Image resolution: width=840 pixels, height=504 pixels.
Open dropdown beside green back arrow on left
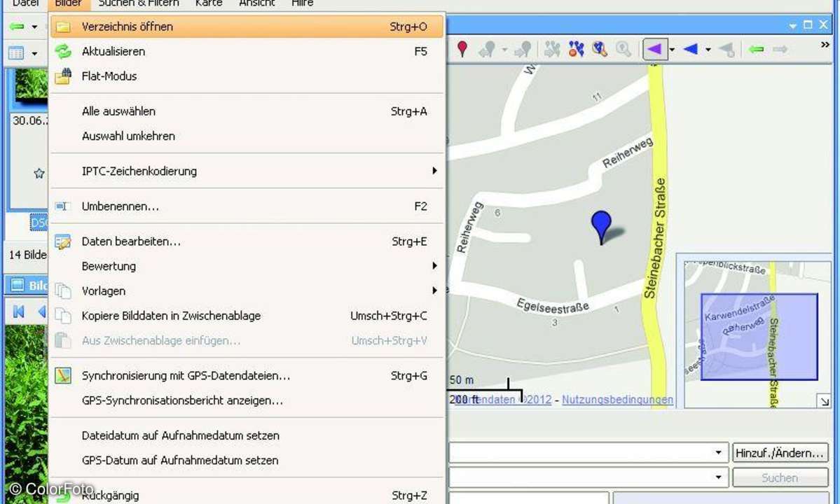coord(34,26)
